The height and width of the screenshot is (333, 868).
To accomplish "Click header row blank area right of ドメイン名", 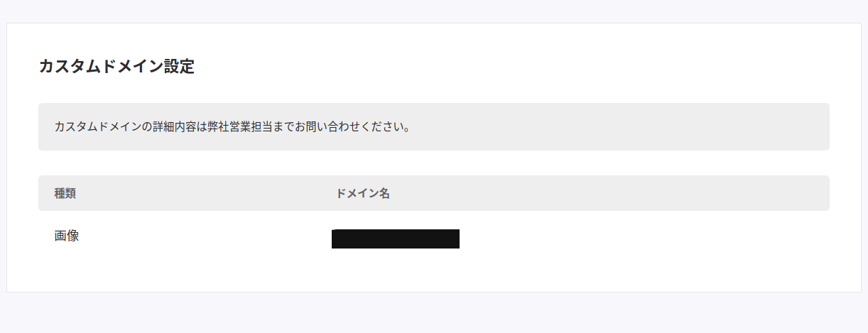I will (x=604, y=194).
